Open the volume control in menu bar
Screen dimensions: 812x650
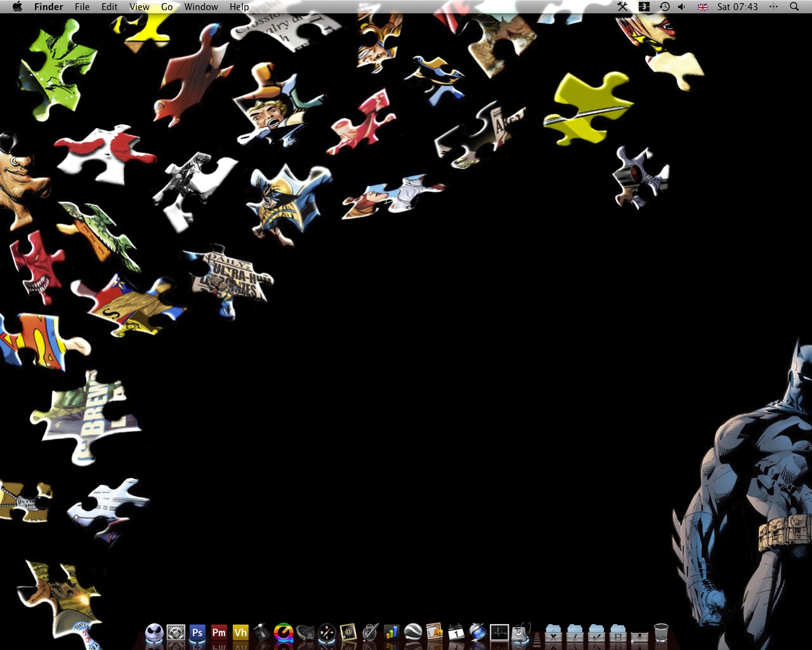[682, 7]
